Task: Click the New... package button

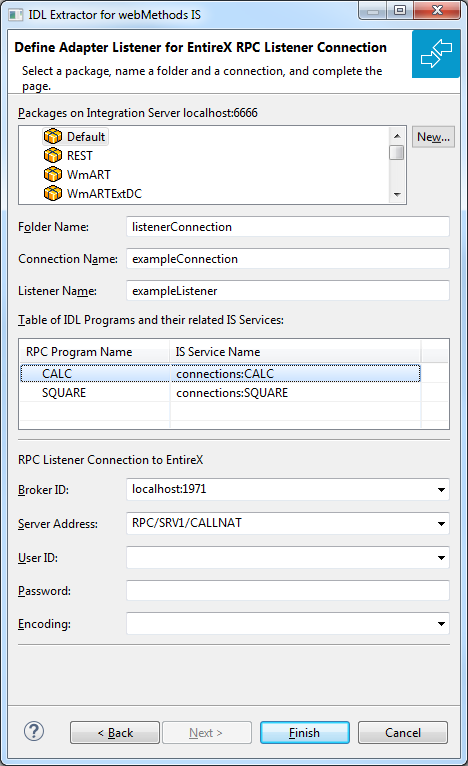Action: [x=433, y=137]
